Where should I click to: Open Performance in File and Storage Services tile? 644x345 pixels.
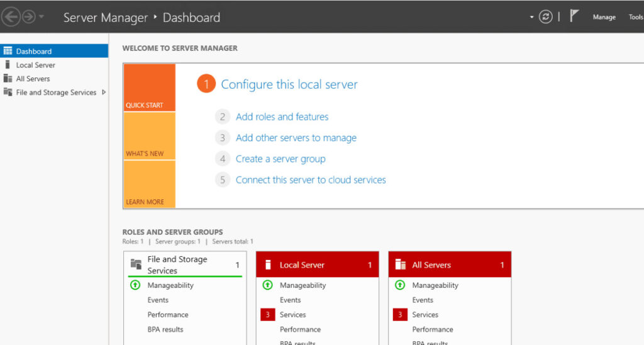coord(167,315)
